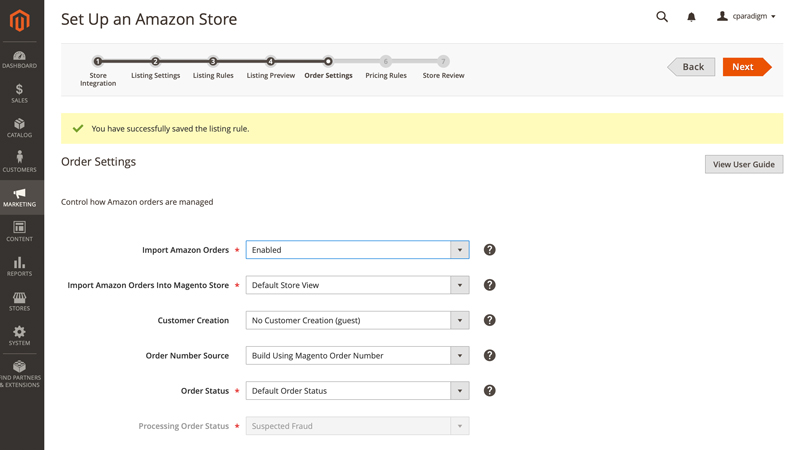Click the 'Order Number Source' field label

(187, 356)
